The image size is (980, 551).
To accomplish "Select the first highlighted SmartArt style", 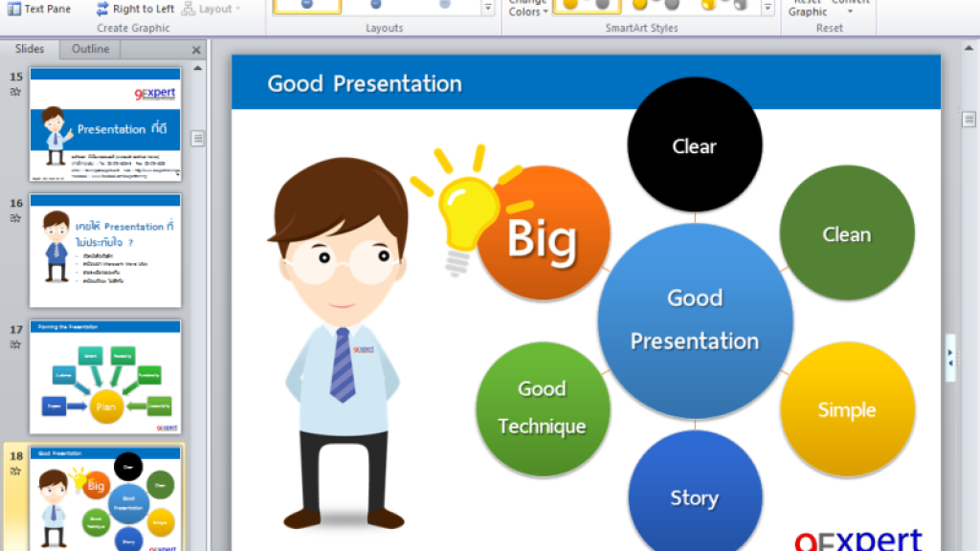I will [x=587, y=7].
